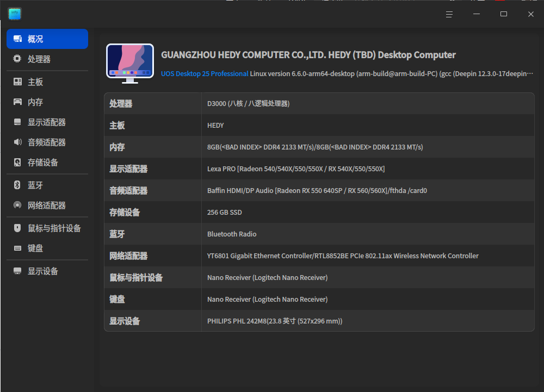The width and height of the screenshot is (544, 392).
Task: Click the 网络适配器 row label in table
Action: 128,256
